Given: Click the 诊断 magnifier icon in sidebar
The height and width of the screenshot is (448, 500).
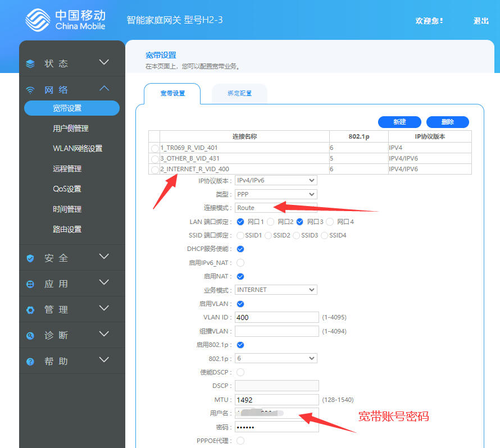Looking at the screenshot, I should 30,336.
